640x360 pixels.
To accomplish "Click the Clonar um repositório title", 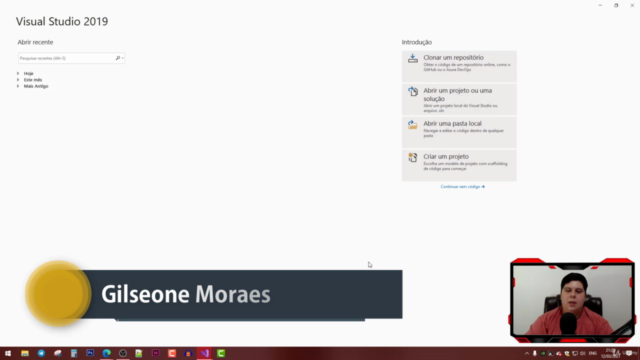I will click(x=453, y=58).
